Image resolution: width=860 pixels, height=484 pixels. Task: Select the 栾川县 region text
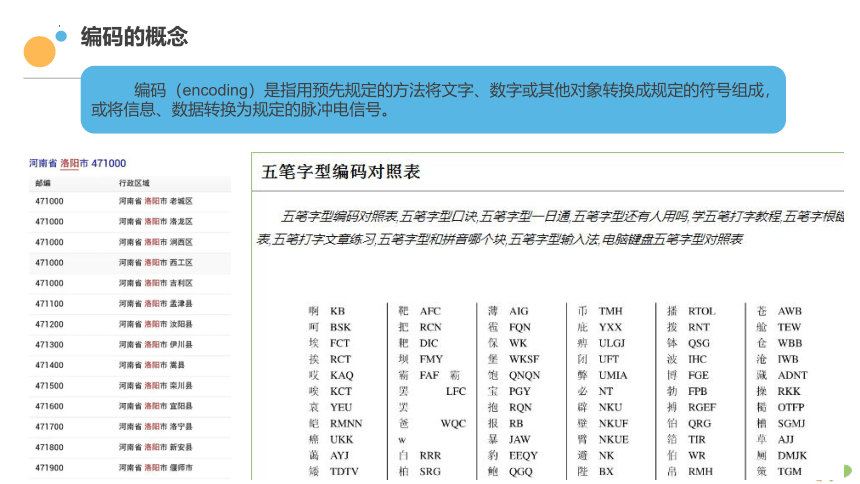coord(156,386)
